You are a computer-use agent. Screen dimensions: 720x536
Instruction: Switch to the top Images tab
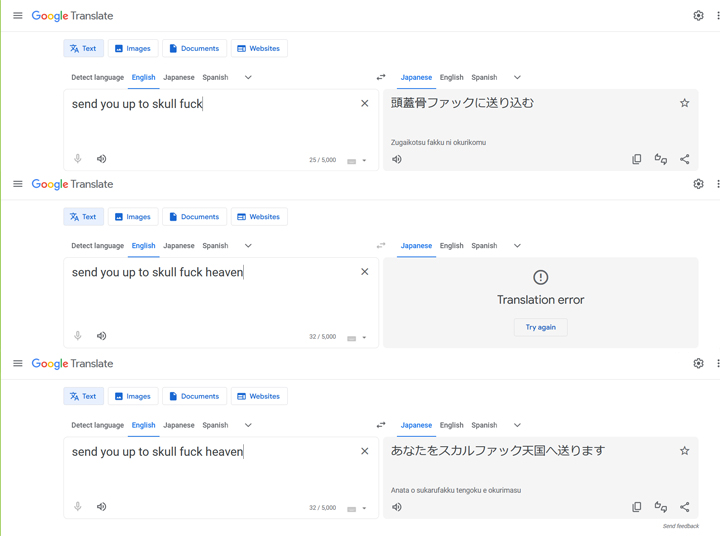click(x=133, y=48)
